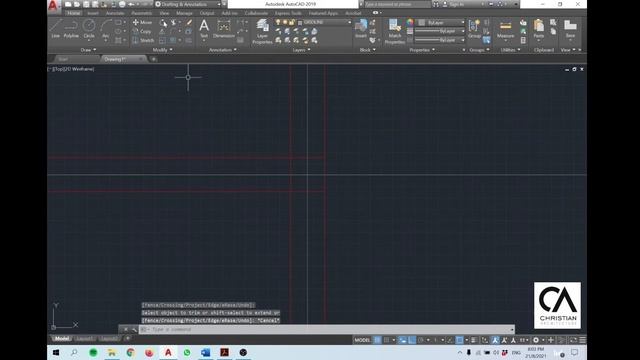
Task: Switch to the Insert ribbon tab
Action: pos(93,13)
